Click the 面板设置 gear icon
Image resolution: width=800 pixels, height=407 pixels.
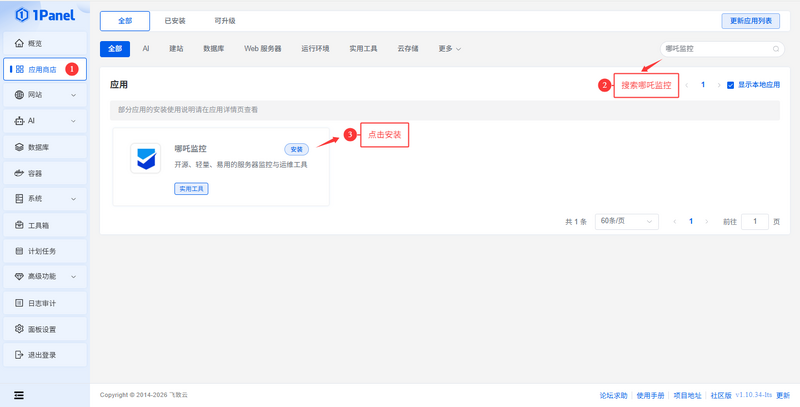tap(19, 329)
